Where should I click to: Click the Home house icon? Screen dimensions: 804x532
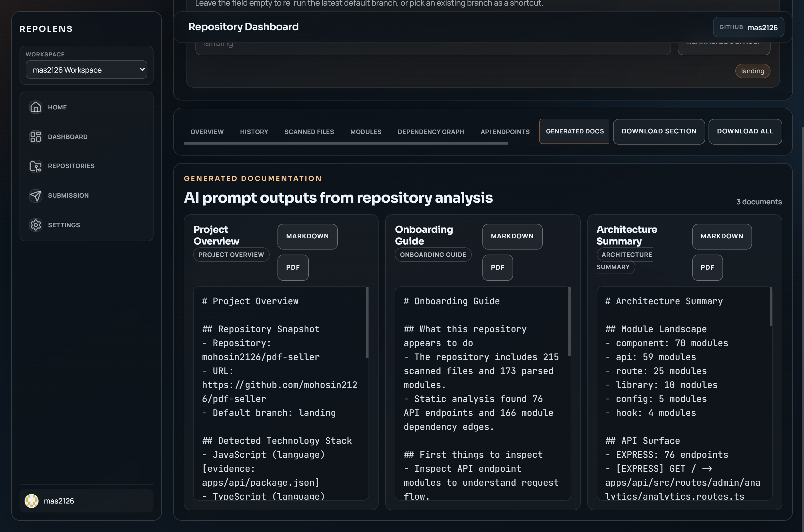point(36,107)
